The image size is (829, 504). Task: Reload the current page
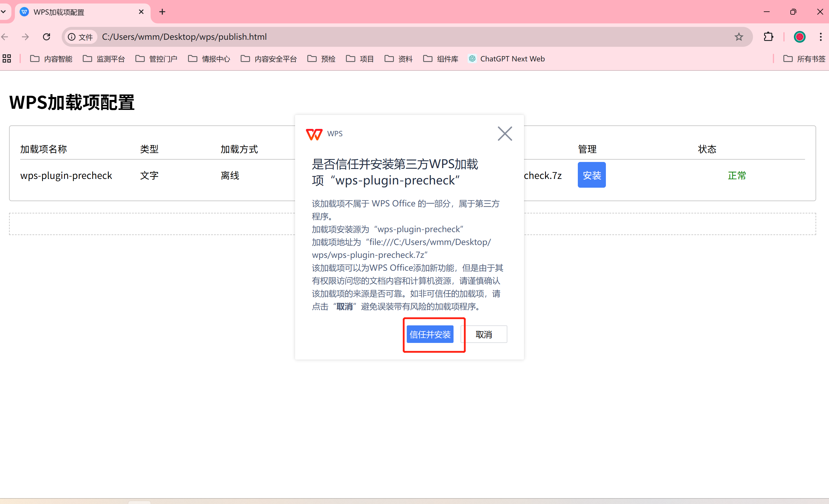pos(46,37)
